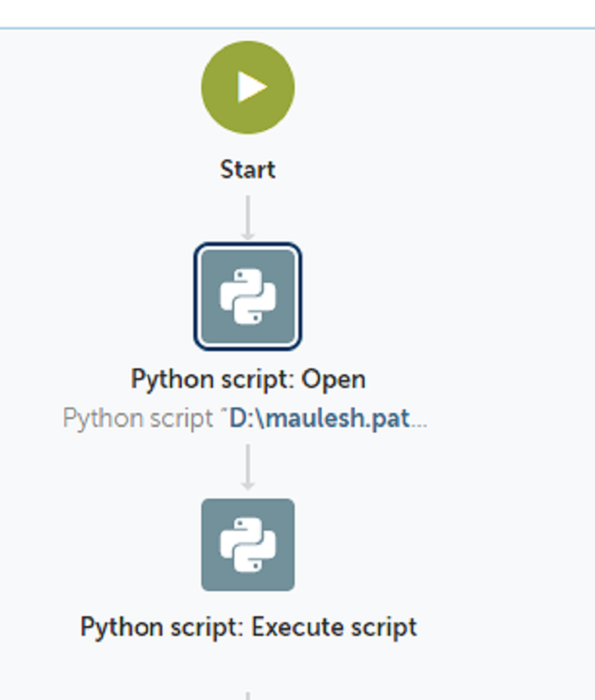Open the D:\maulesh.pat... file path link
This screenshot has width=595, height=700.
click(319, 418)
